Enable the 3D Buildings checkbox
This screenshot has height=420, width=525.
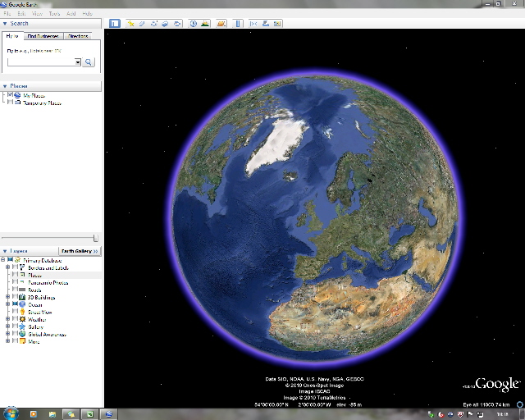15,297
